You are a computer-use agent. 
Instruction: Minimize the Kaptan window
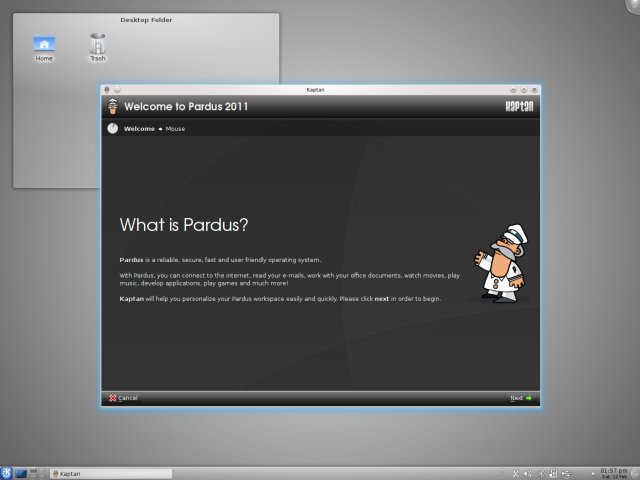coord(513,90)
